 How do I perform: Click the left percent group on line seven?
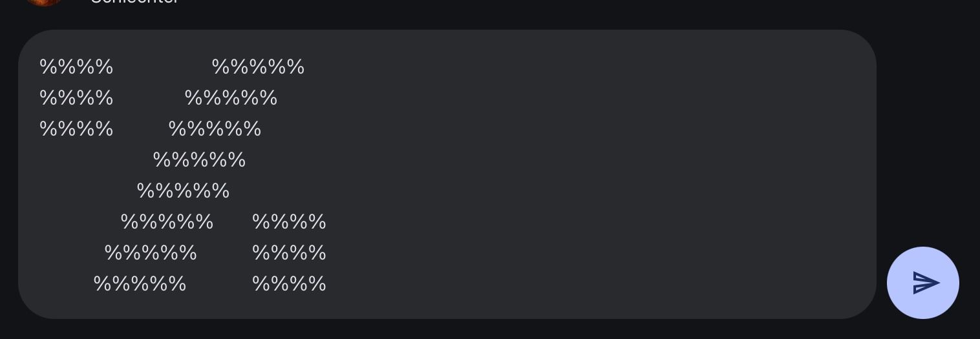click(151, 252)
